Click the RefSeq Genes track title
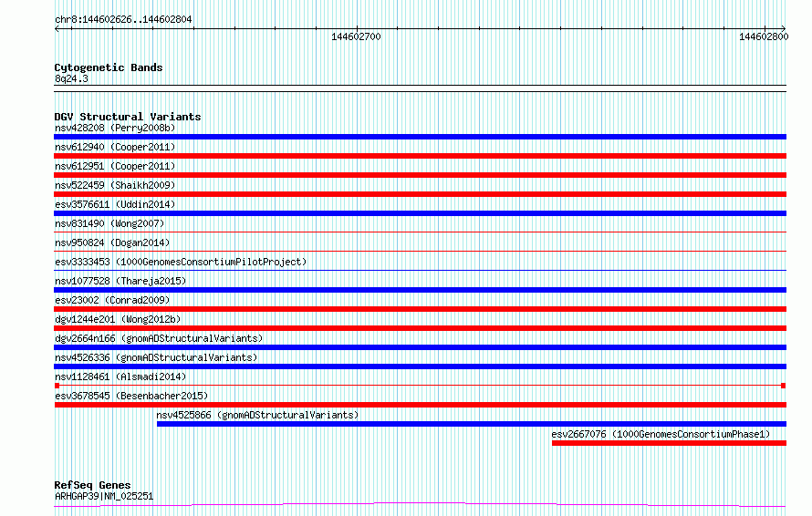This screenshot has width=812, height=516. pos(92,485)
